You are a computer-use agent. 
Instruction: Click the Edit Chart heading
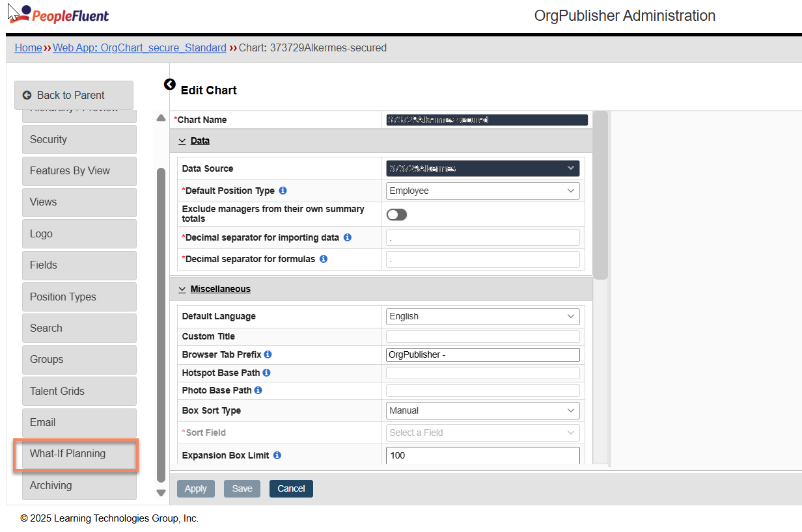pos(209,90)
